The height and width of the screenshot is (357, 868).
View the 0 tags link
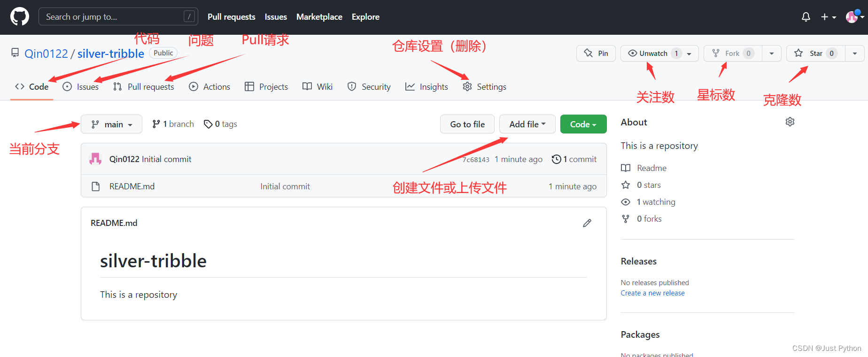(220, 124)
